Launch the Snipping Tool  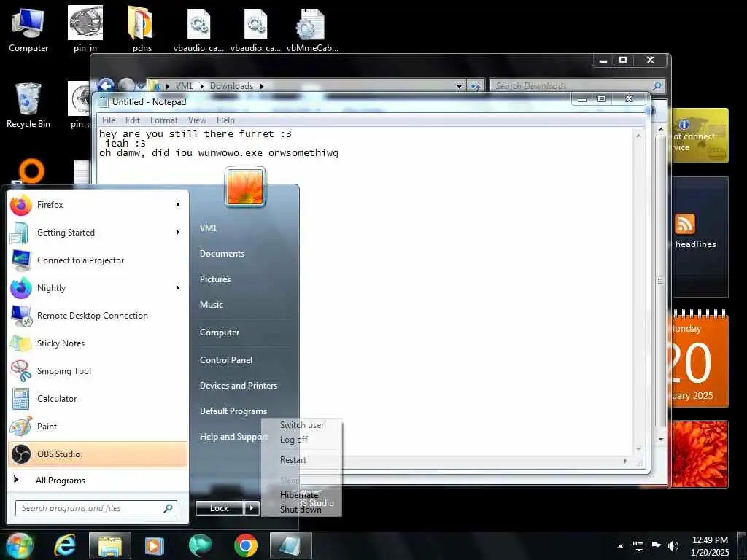98,371
